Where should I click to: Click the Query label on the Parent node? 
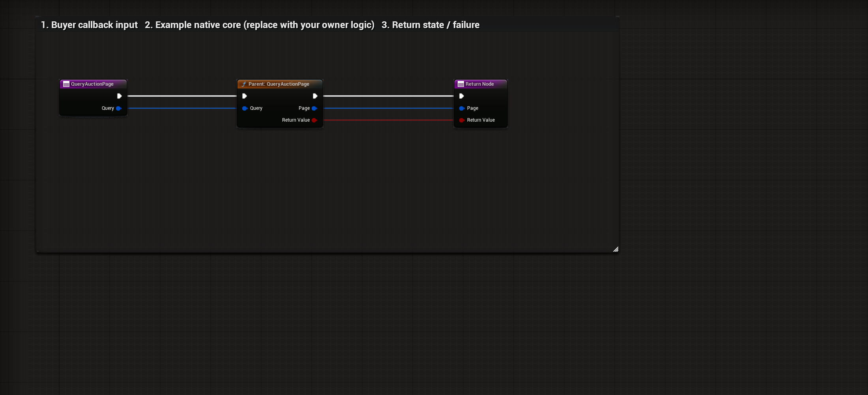tap(256, 108)
